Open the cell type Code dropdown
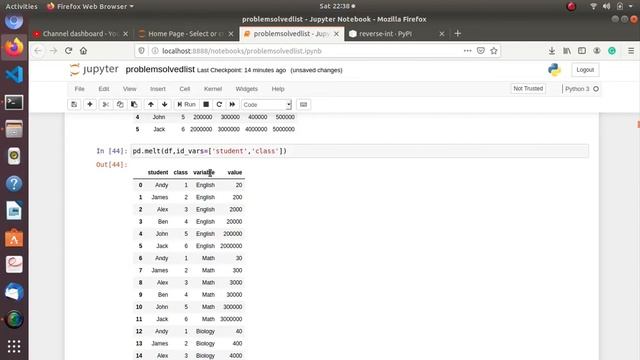The width and height of the screenshot is (640, 360). 266,104
